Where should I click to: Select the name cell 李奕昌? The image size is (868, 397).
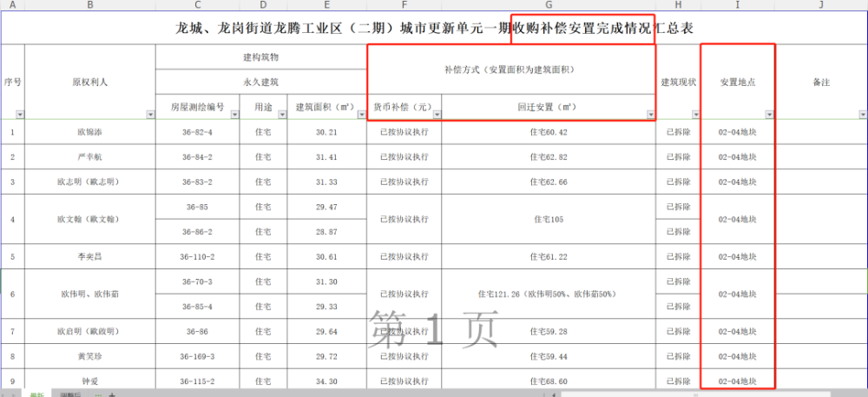(90, 257)
